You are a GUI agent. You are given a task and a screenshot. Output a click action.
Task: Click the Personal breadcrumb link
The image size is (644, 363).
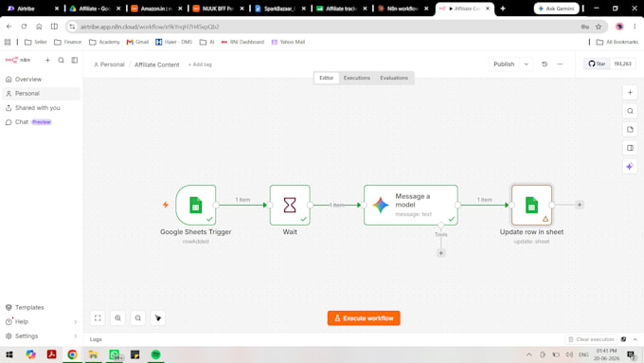[x=109, y=64]
